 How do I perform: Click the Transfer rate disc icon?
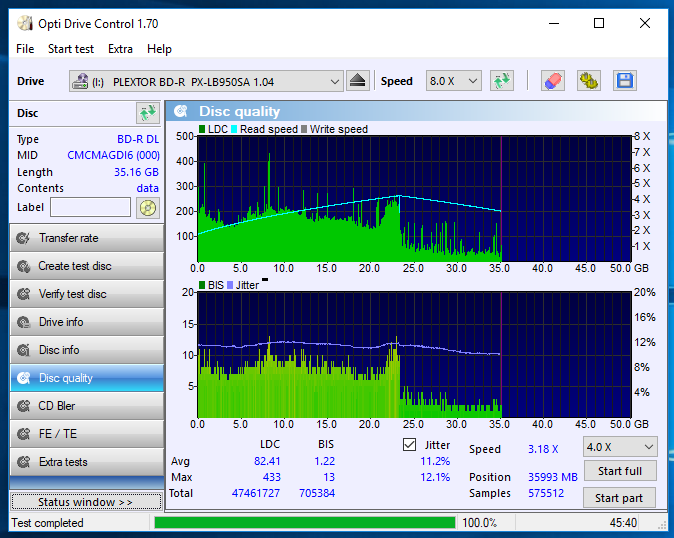(23, 238)
